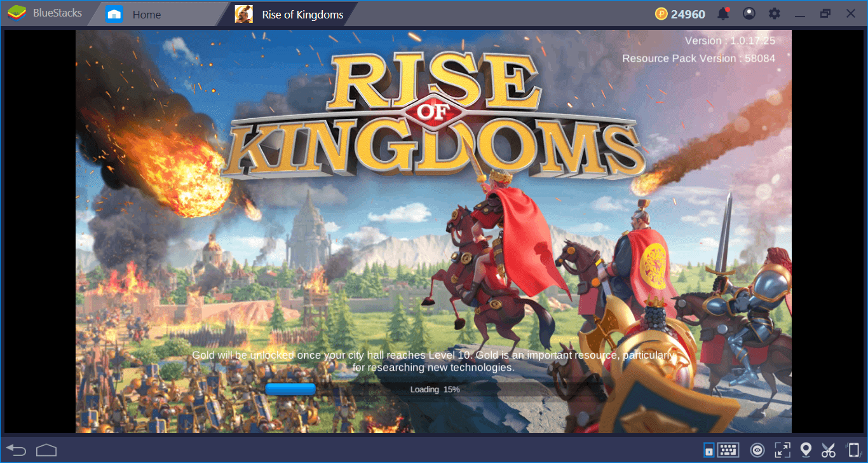This screenshot has width=868, height=463.
Task: Select the Rise of Kingdoms tab
Action: click(x=288, y=14)
